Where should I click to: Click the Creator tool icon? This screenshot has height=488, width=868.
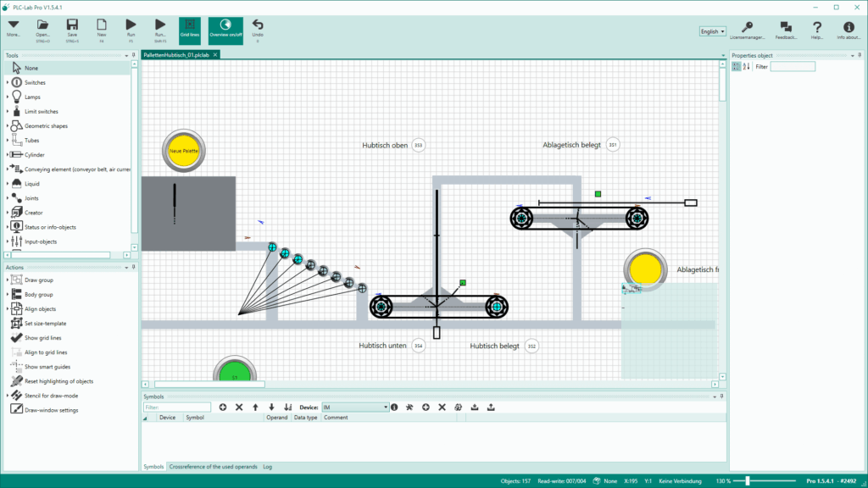17,213
